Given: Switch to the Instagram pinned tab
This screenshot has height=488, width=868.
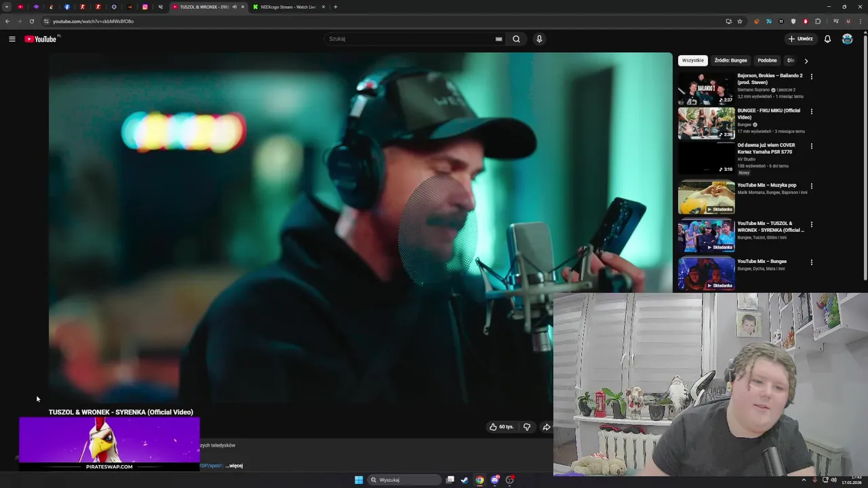Looking at the screenshot, I should point(145,7).
